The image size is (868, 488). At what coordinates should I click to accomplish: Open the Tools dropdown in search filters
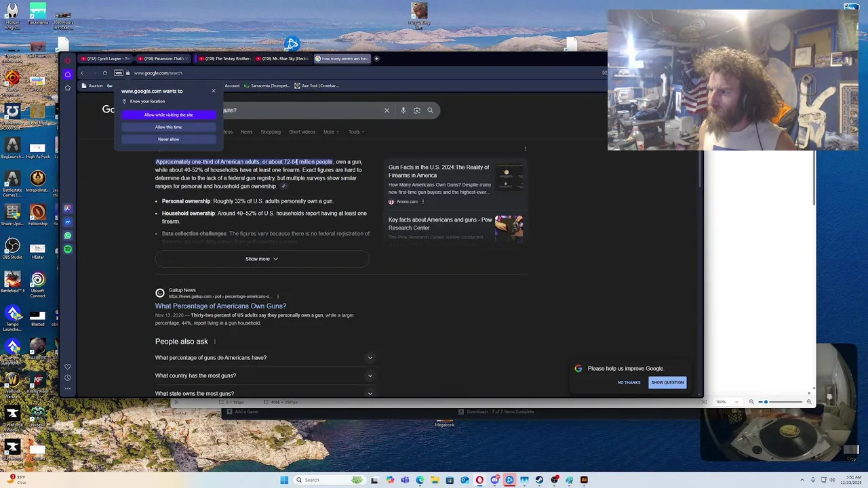(x=356, y=131)
